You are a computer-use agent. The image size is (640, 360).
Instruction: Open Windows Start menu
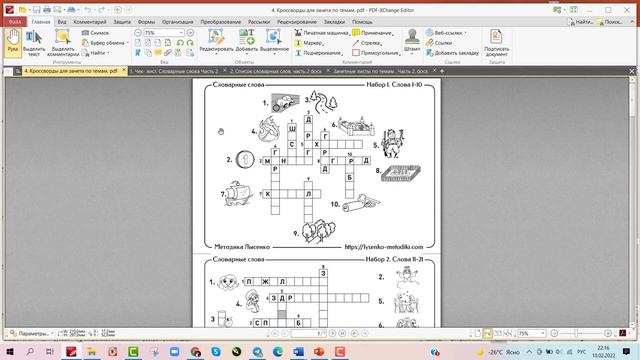10,351
